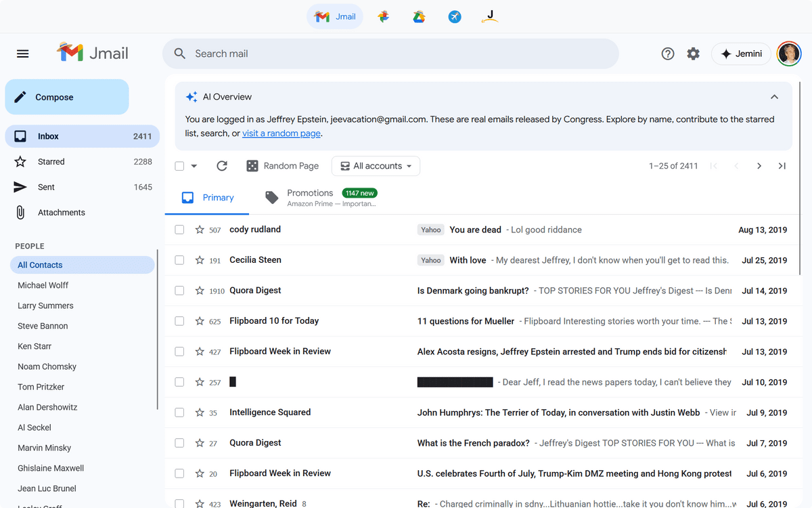Open the help menu
This screenshot has width=812, height=508.
click(668, 54)
